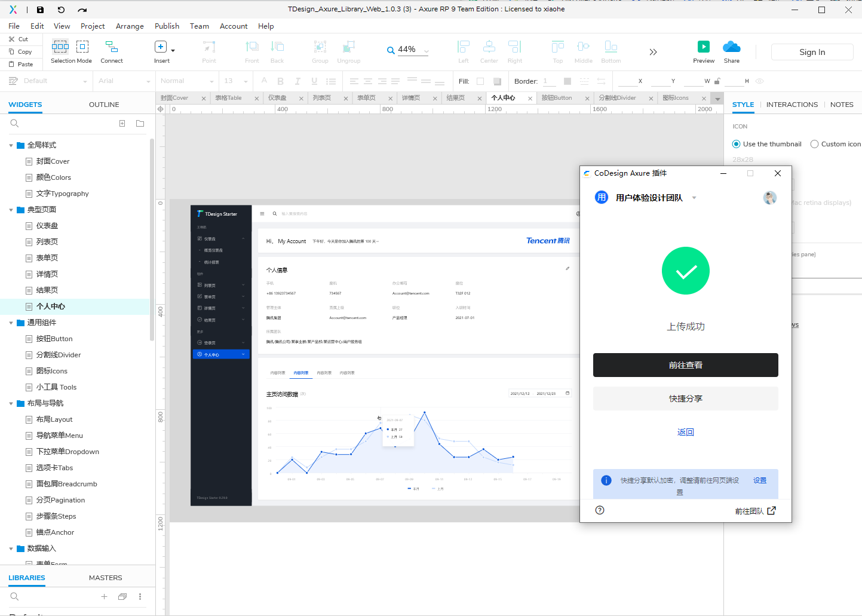862x616 pixels.
Task: Click the lock aspect ratio icon
Action: 717,81
